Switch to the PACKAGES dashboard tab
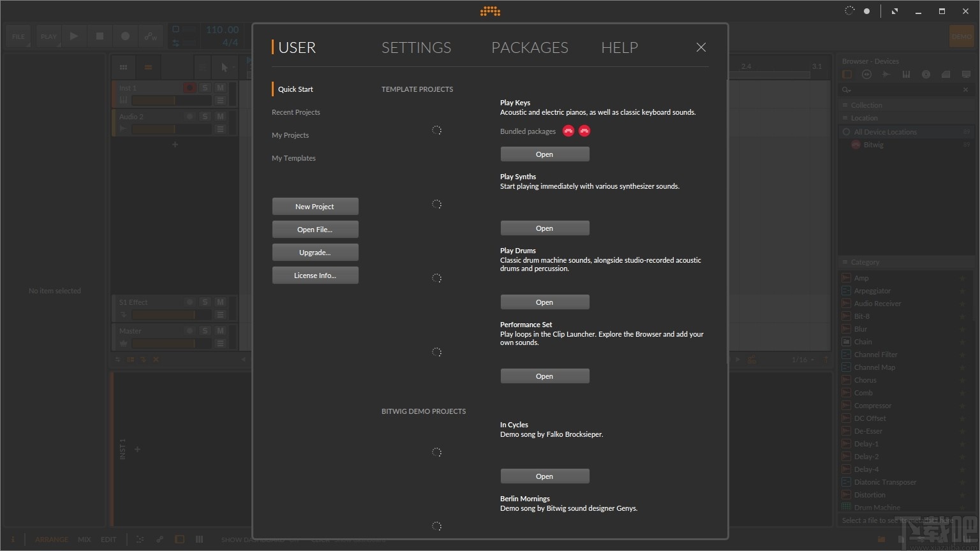Screen dimensions: 980x551 pyautogui.click(x=530, y=48)
